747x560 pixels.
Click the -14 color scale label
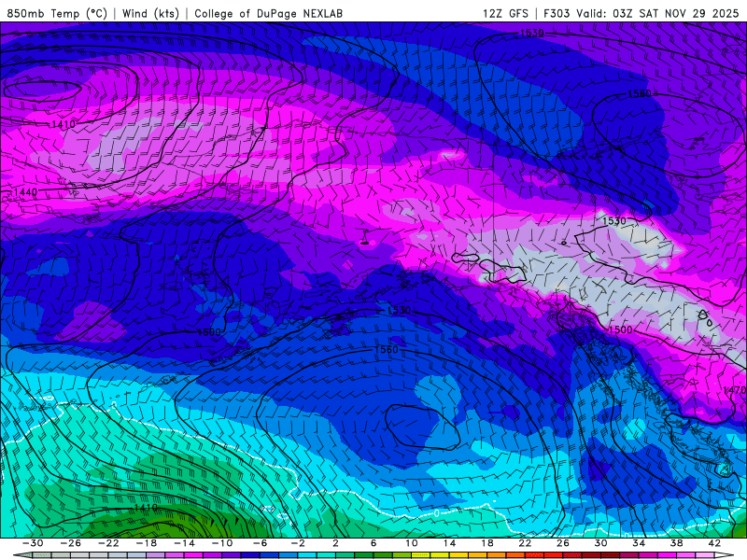[184, 543]
